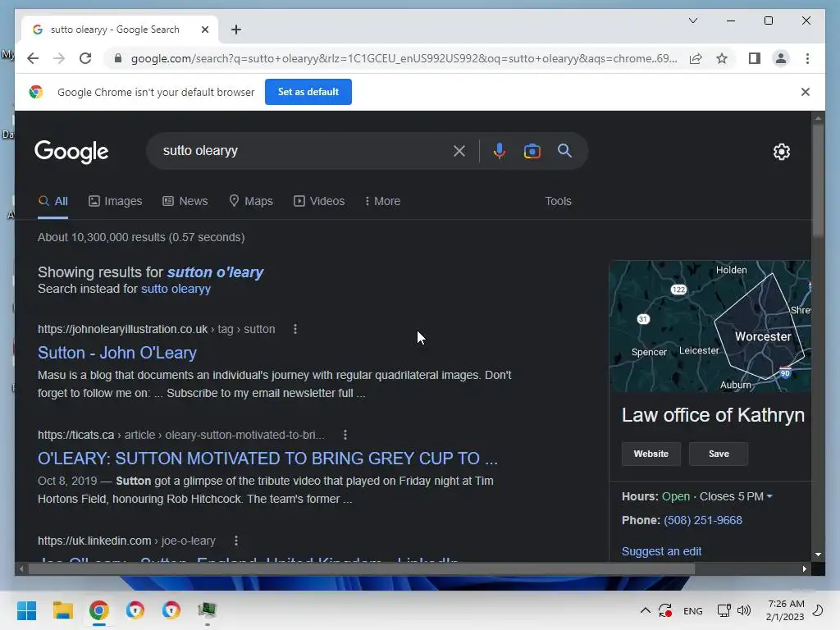
Task: Open Google quick settings gear
Action: point(781,152)
